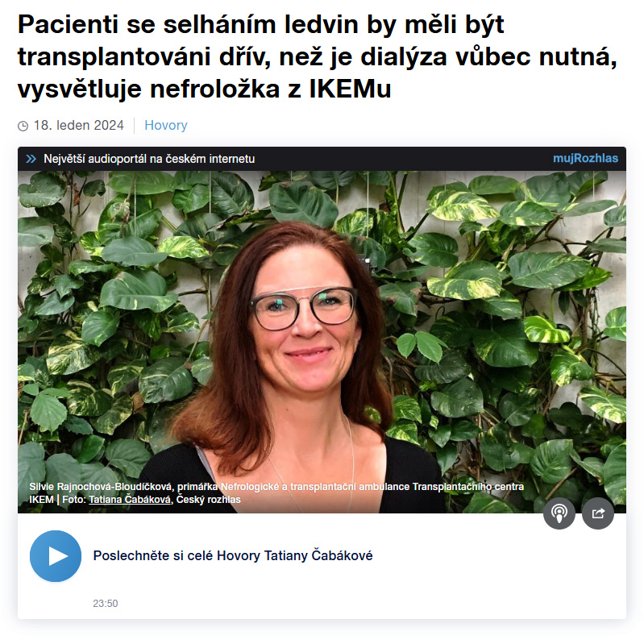Click the 'Největší audioportál na českém internetu' text
Viewport: 644px width, 644px height.
149,159
